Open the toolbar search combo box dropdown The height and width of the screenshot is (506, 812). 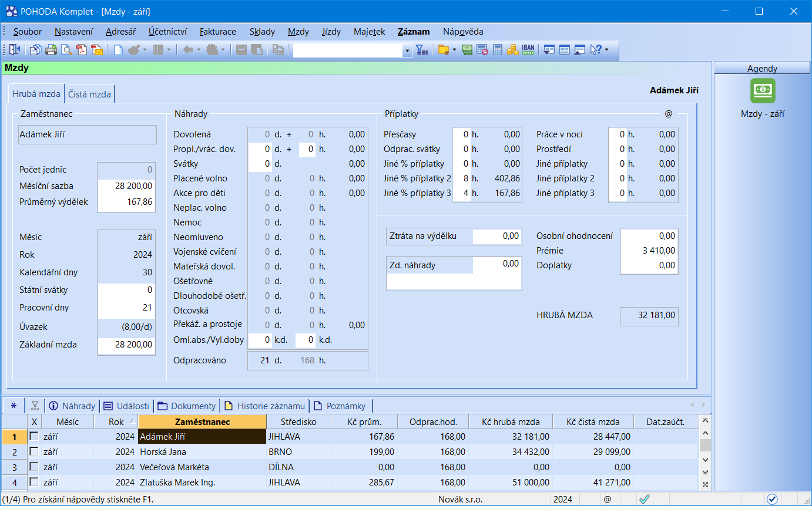408,50
